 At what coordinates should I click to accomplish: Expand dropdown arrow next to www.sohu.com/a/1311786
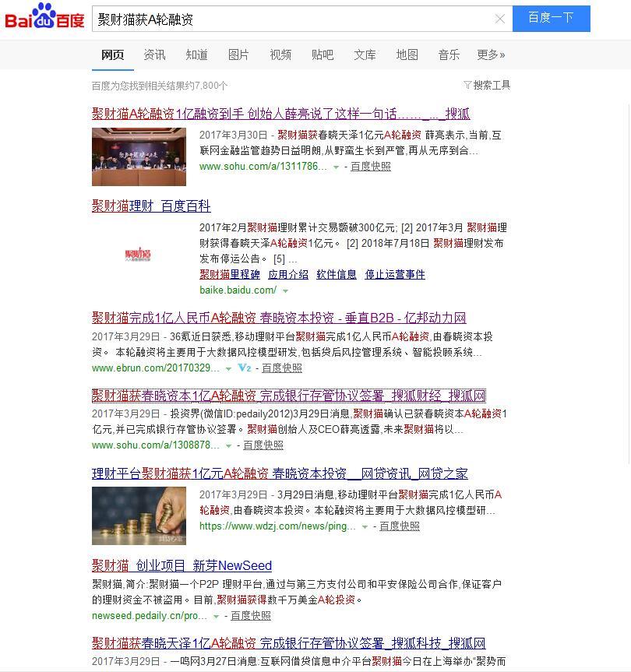(336, 167)
